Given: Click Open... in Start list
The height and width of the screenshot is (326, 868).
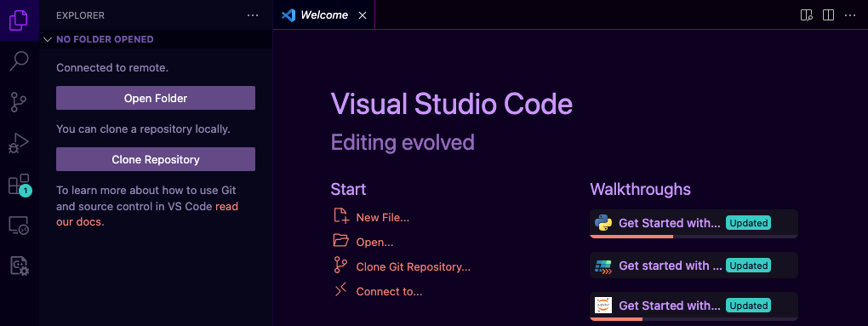Looking at the screenshot, I should click(374, 243).
